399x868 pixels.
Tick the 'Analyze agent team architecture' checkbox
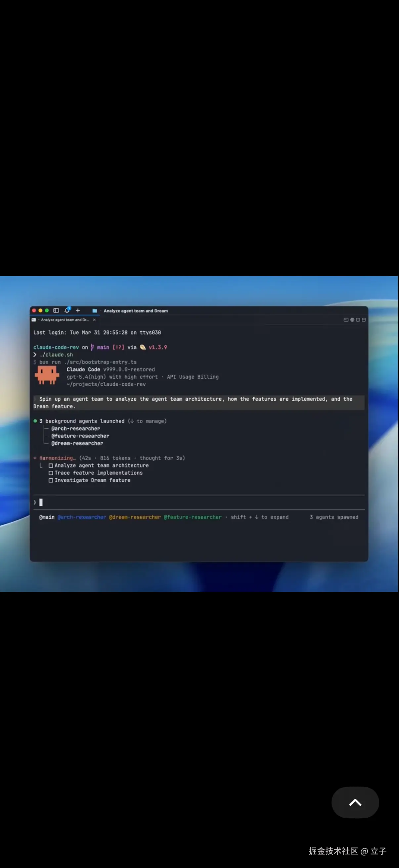(51, 465)
